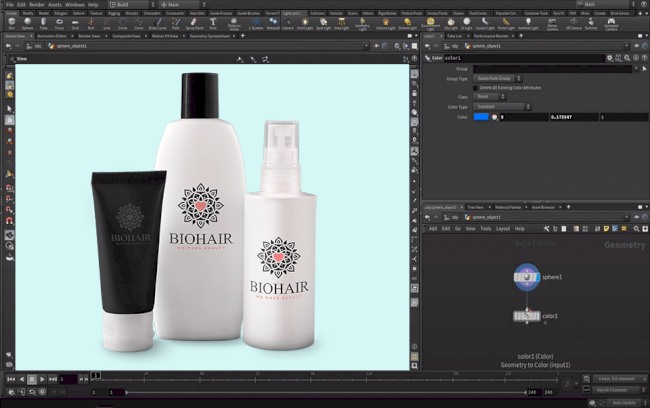Open the viewport path dropdown for sphere_object1

[x=366, y=46]
